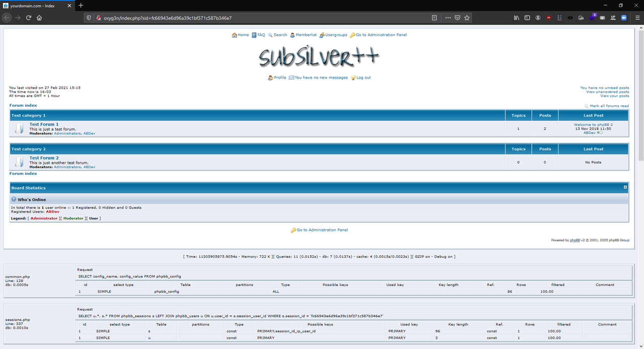Viewport: 644px width, 349px height.
Task: Reload the current page
Action: (x=29, y=18)
